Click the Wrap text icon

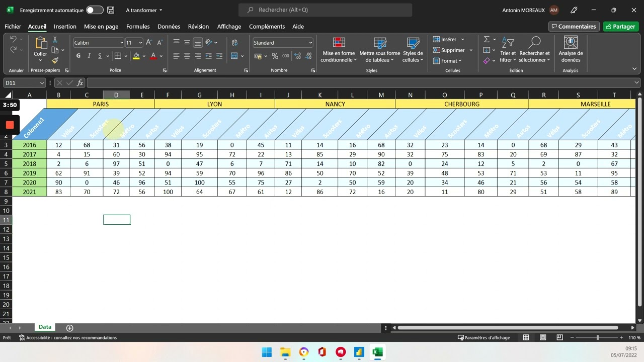point(234,43)
